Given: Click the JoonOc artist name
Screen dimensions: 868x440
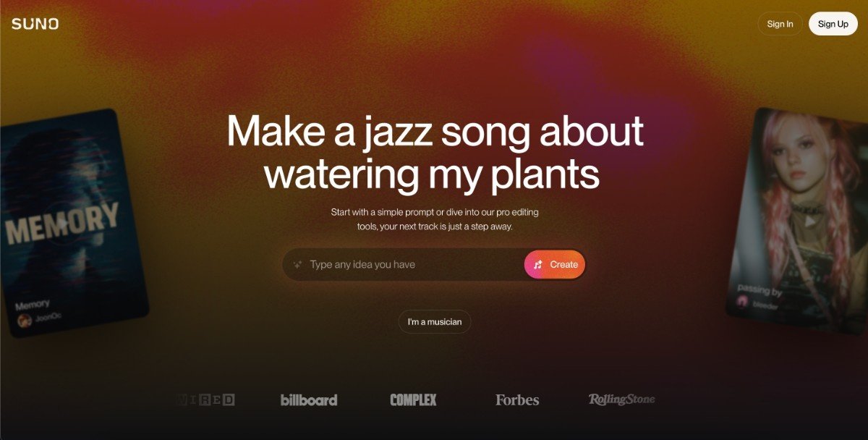Looking at the screenshot, I should [47, 317].
